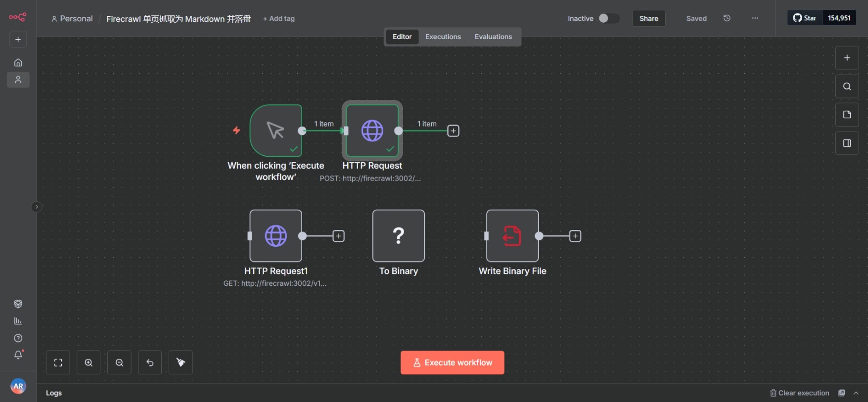Click the fit-to-view canvas icon

click(x=58, y=362)
